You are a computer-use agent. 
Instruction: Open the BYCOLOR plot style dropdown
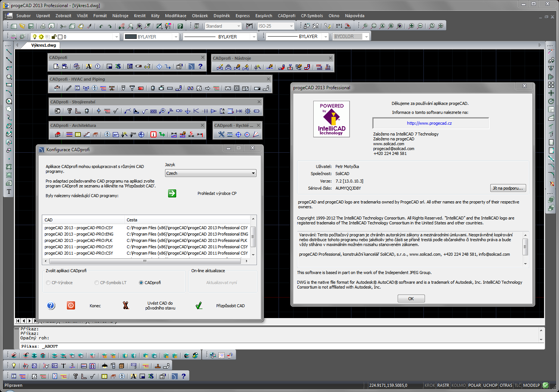click(x=351, y=37)
